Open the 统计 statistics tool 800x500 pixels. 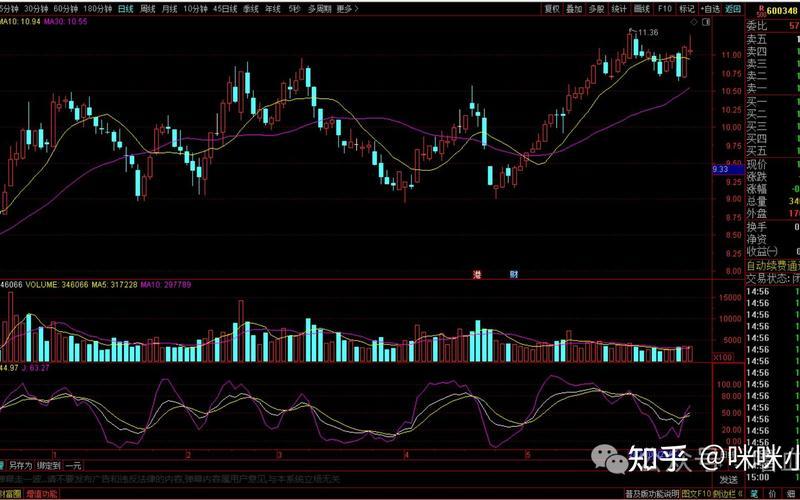pos(619,9)
